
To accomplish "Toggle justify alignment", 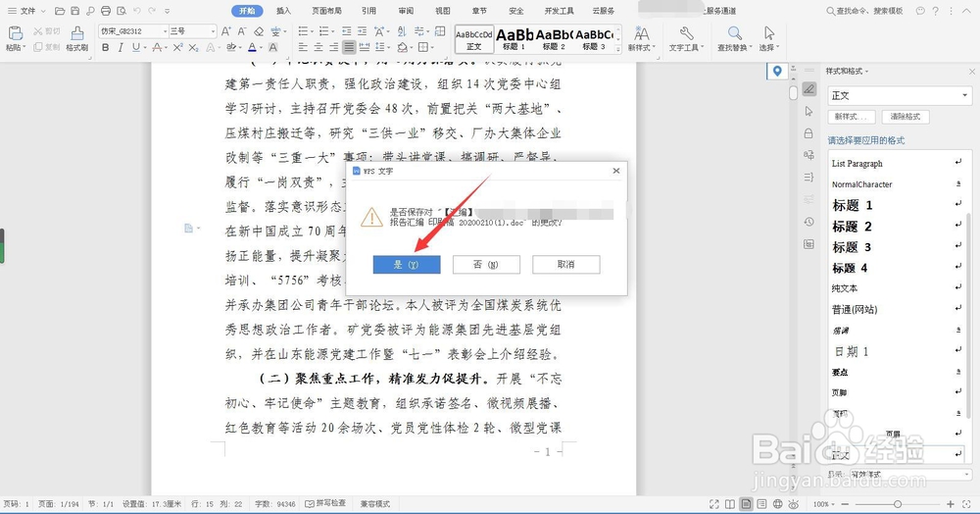I will tap(349, 47).
